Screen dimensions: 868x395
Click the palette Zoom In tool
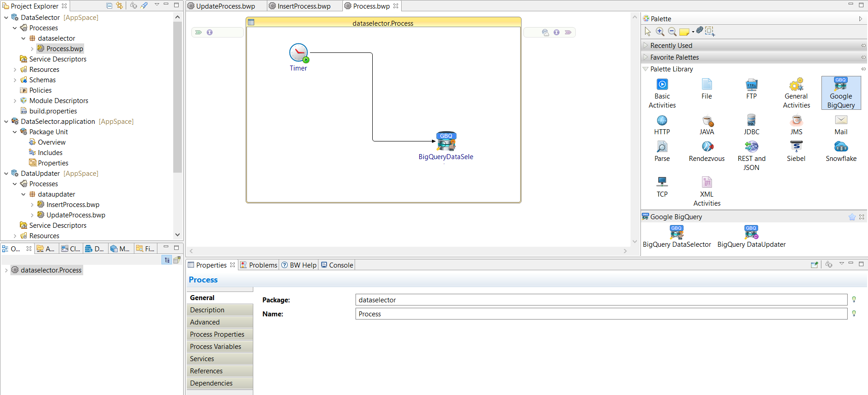pos(660,31)
